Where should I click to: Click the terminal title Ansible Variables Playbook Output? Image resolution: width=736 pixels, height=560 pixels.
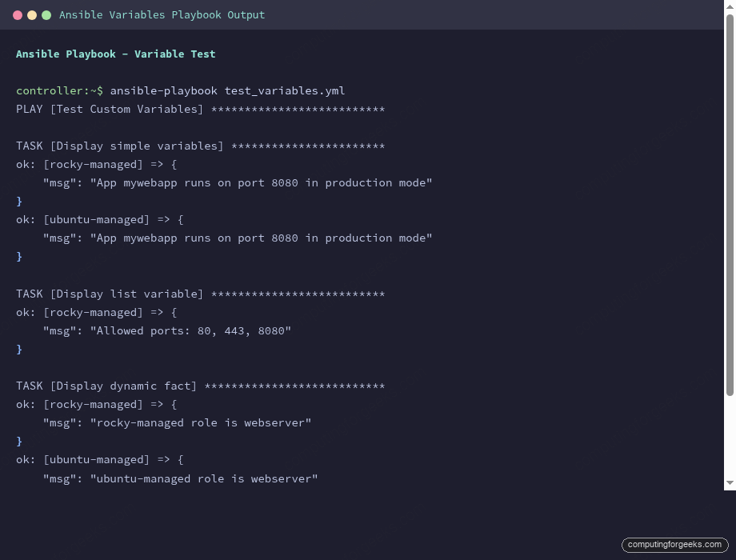pyautogui.click(x=162, y=14)
